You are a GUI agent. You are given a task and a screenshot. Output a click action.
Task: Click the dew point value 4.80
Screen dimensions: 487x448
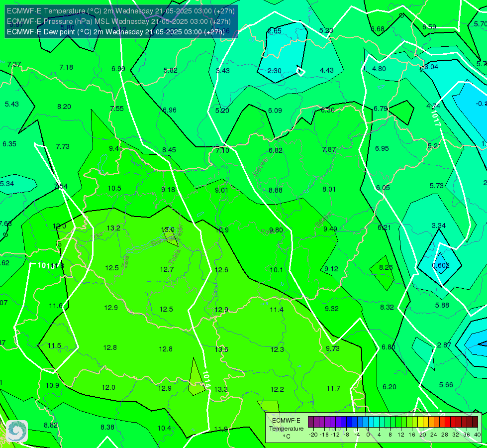click(x=379, y=69)
